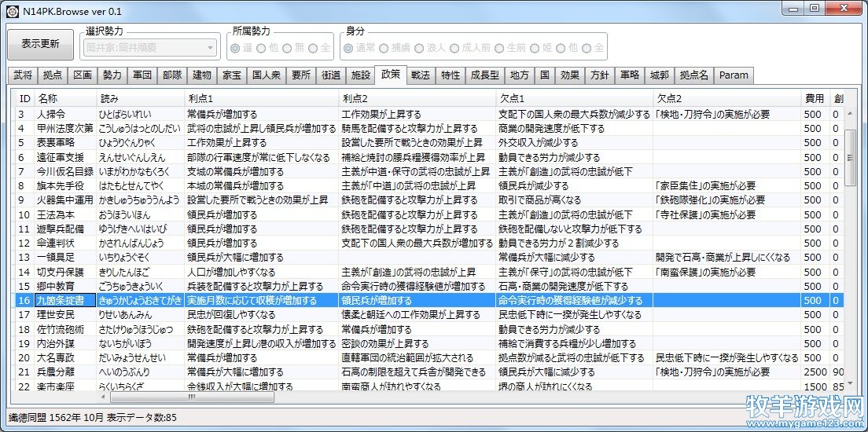Viewport: 868px width, 432px height.
Task: Open the 部隊 tab
Action: [x=172, y=75]
